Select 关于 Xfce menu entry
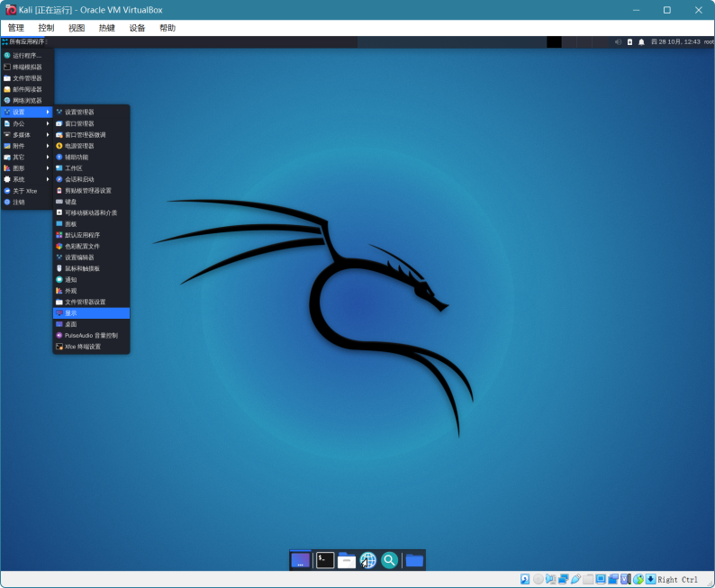 27,191
